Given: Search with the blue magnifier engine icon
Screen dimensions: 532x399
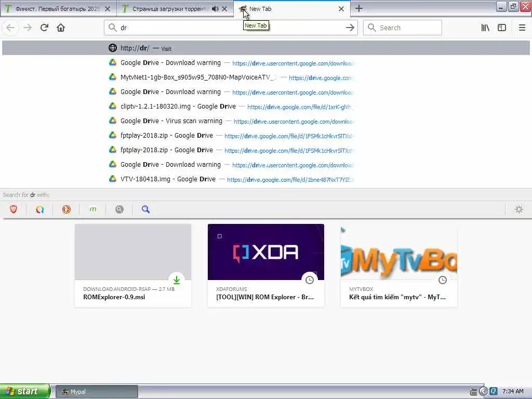Looking at the screenshot, I should click(145, 209).
